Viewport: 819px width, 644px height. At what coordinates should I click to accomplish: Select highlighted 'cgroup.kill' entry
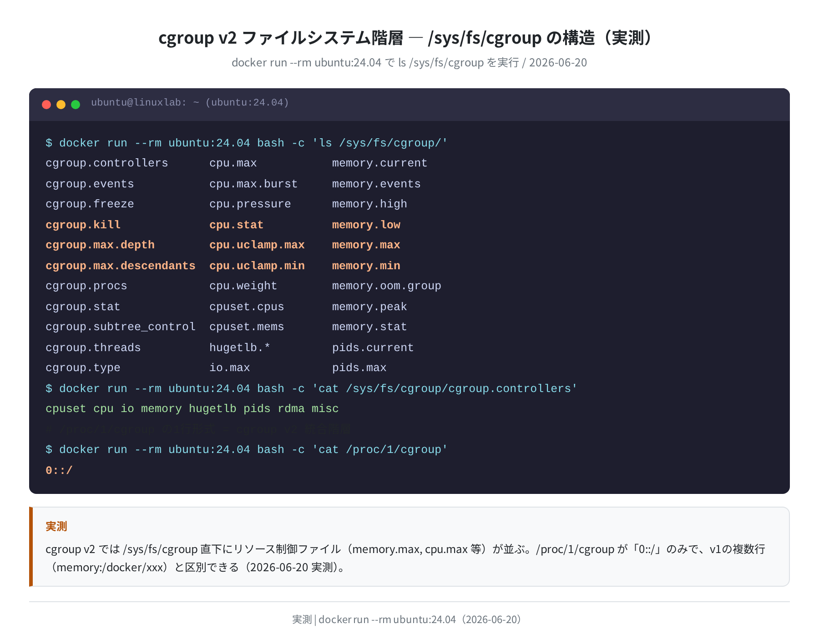click(83, 225)
